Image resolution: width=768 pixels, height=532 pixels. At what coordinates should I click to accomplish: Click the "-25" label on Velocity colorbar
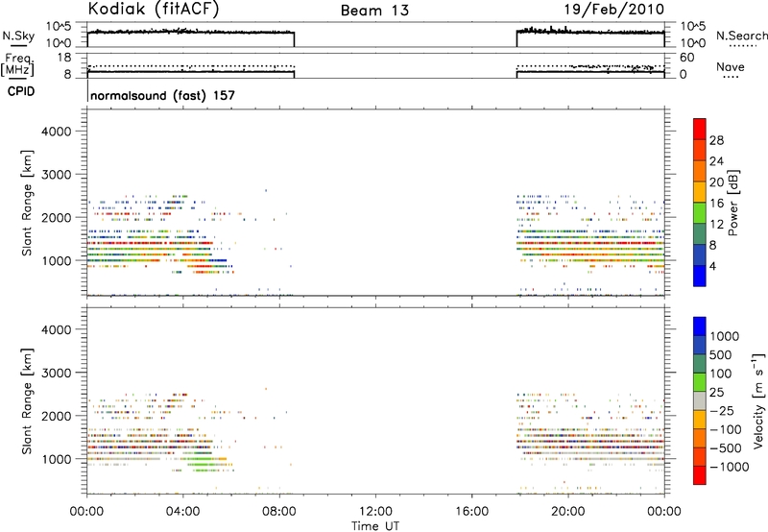(722, 411)
